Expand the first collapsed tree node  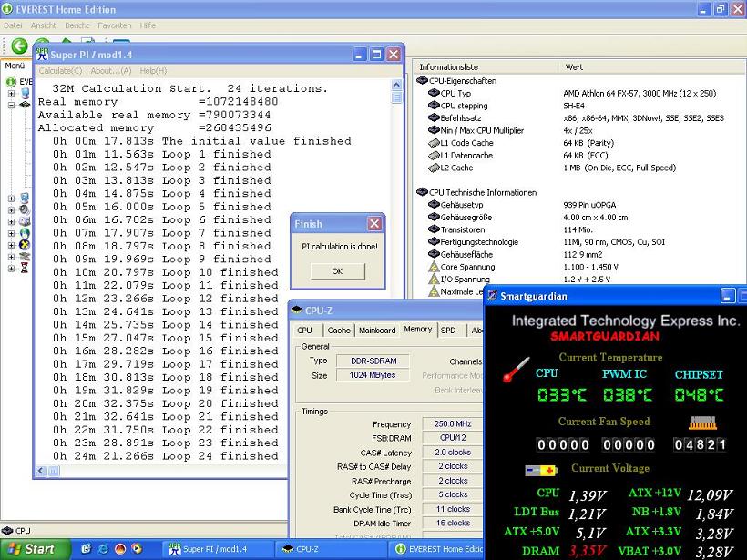pos(11,94)
